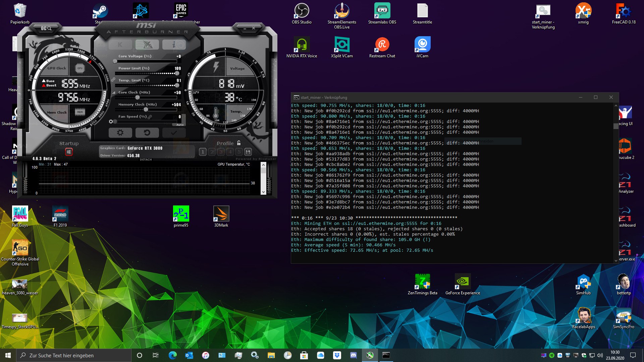Toggle power and temp limit link icon

[x=113, y=80]
